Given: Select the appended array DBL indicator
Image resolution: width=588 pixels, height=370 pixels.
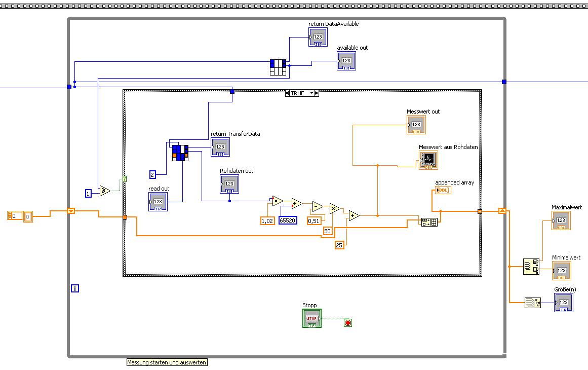Looking at the screenshot, I should coord(443,190).
